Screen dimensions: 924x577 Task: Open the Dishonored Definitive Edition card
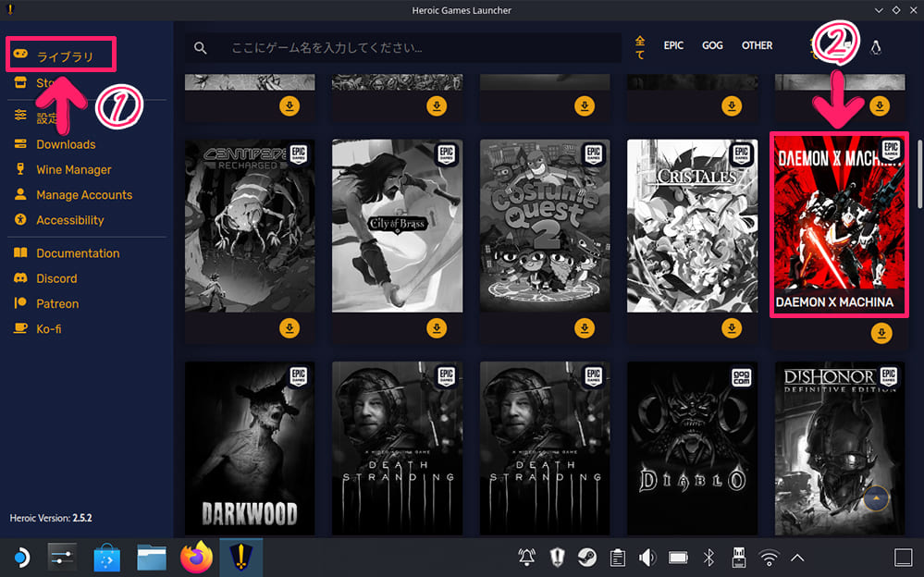[840, 448]
